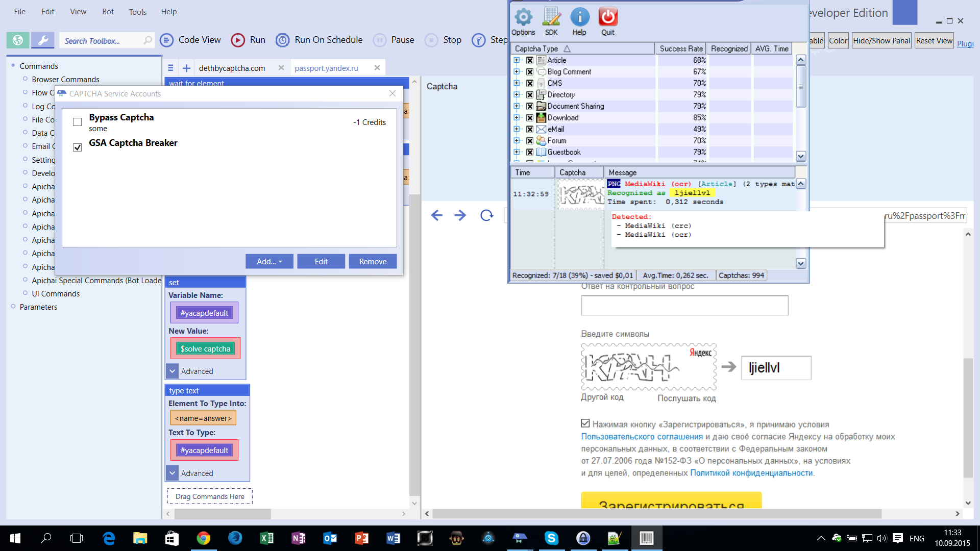Toggle the CMS captcha type checkbox
Image resolution: width=980 pixels, height=551 pixels.
(530, 83)
